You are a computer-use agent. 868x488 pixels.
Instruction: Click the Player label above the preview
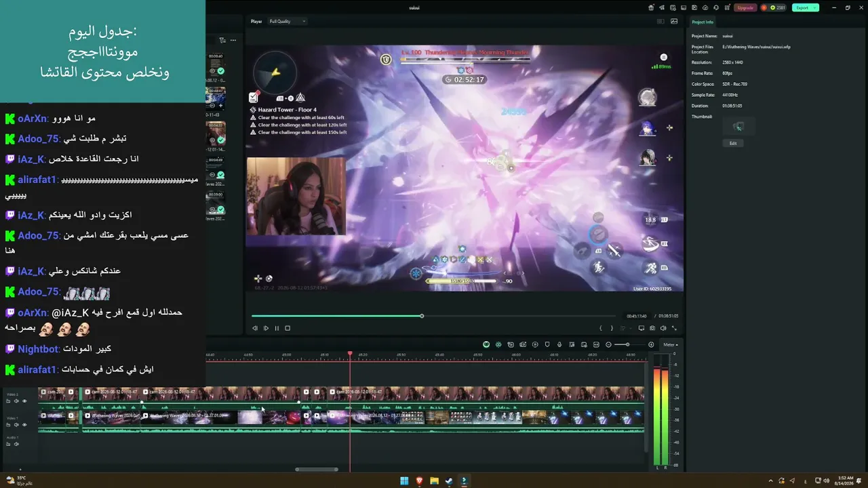(256, 21)
